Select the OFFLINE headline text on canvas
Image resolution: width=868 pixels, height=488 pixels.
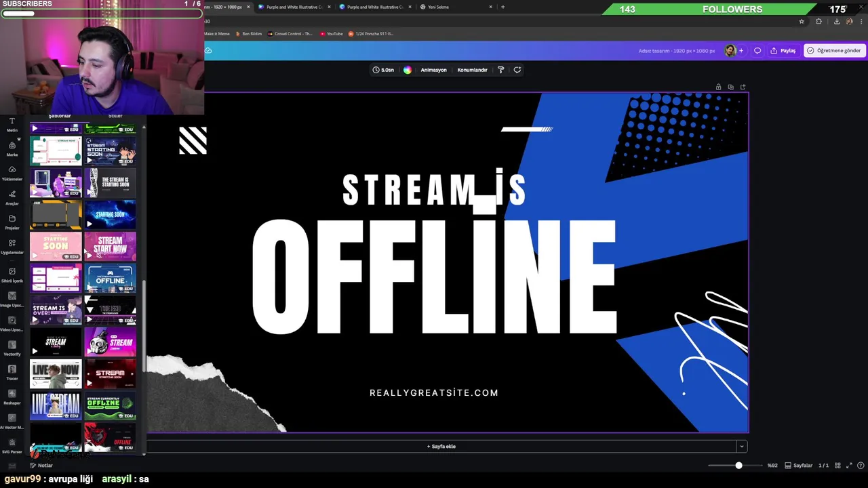point(434,276)
